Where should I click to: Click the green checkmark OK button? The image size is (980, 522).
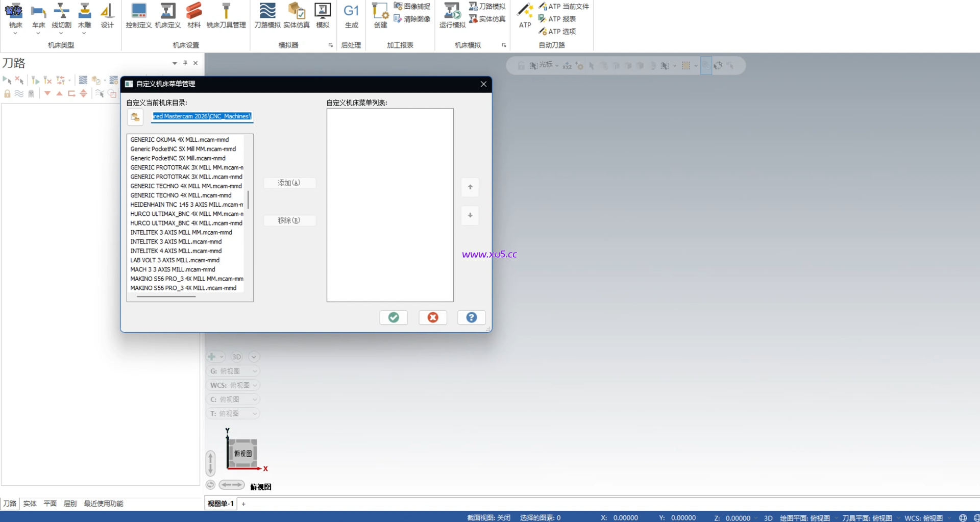pos(394,317)
